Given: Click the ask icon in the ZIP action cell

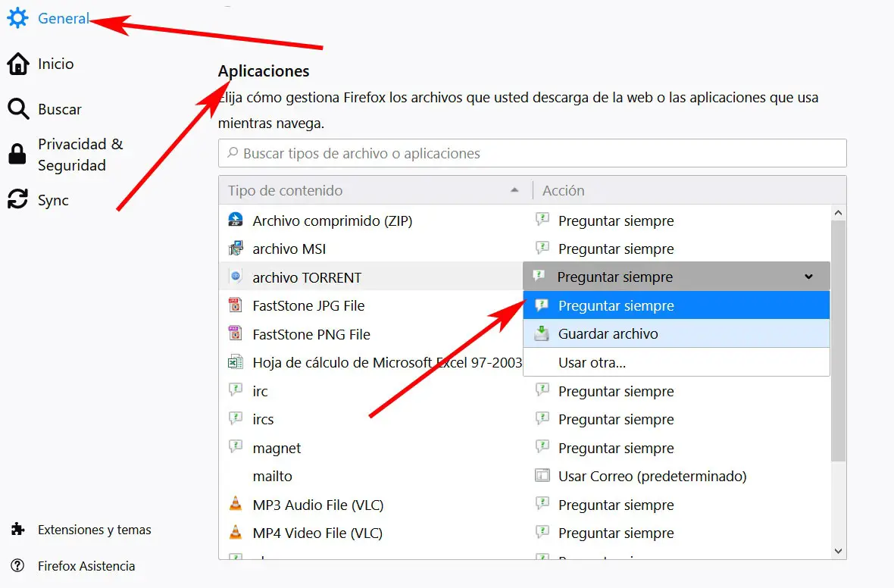Looking at the screenshot, I should (x=542, y=220).
